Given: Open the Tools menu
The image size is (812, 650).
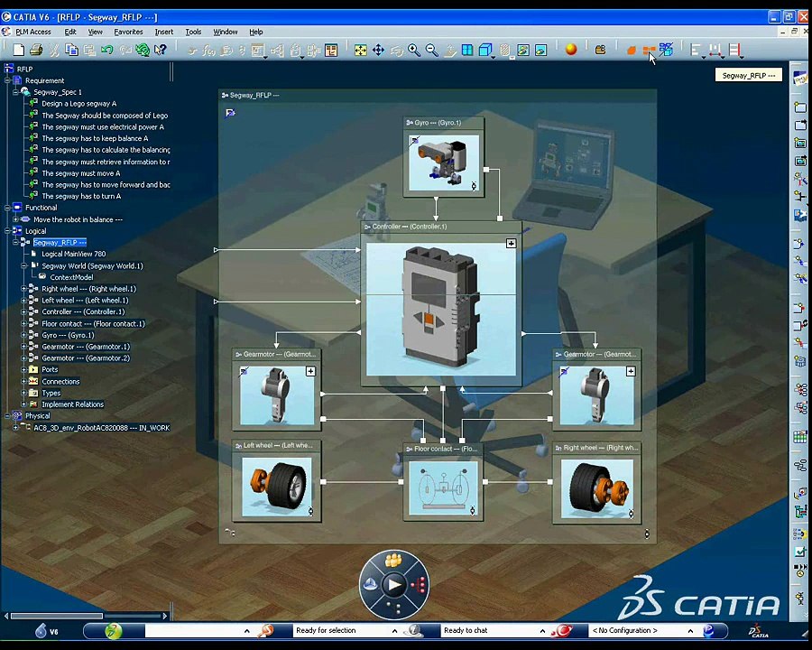Looking at the screenshot, I should click(x=193, y=32).
